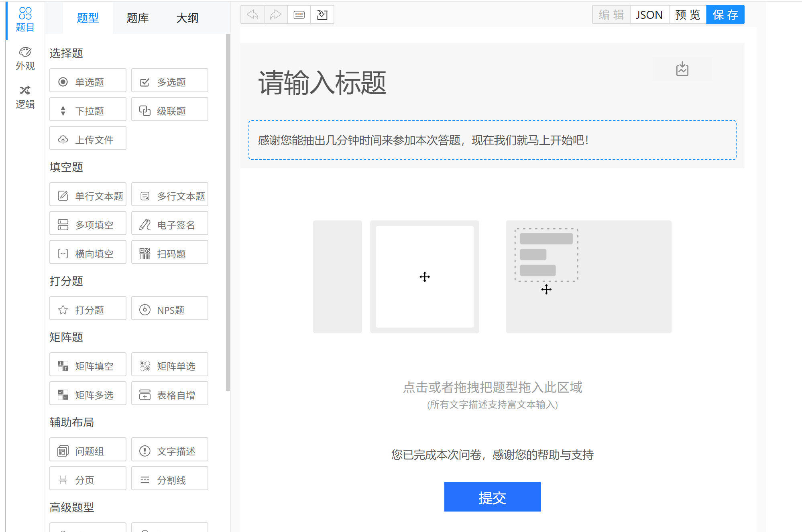Click the import icon next to keyboard
The image size is (802, 532).
[x=322, y=15]
